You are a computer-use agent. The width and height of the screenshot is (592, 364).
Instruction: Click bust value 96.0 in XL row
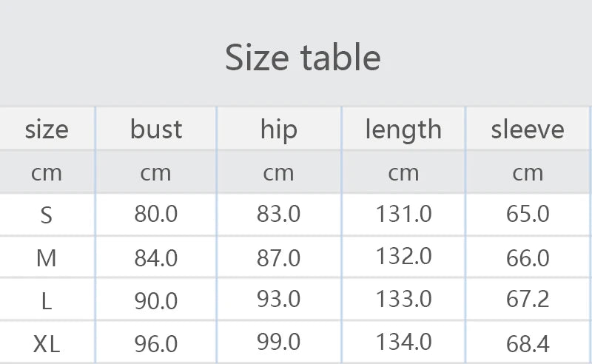(x=156, y=343)
